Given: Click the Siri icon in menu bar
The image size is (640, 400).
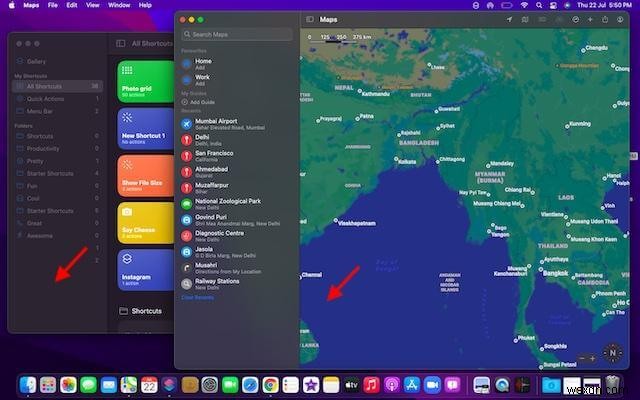Looking at the screenshot, I should (567, 5).
